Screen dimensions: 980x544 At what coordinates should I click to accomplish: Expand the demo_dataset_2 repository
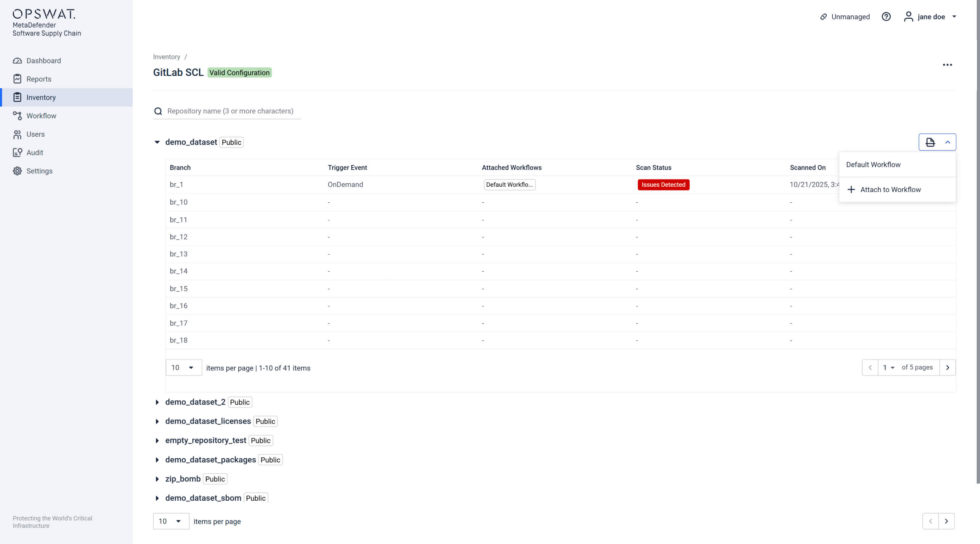click(x=157, y=402)
